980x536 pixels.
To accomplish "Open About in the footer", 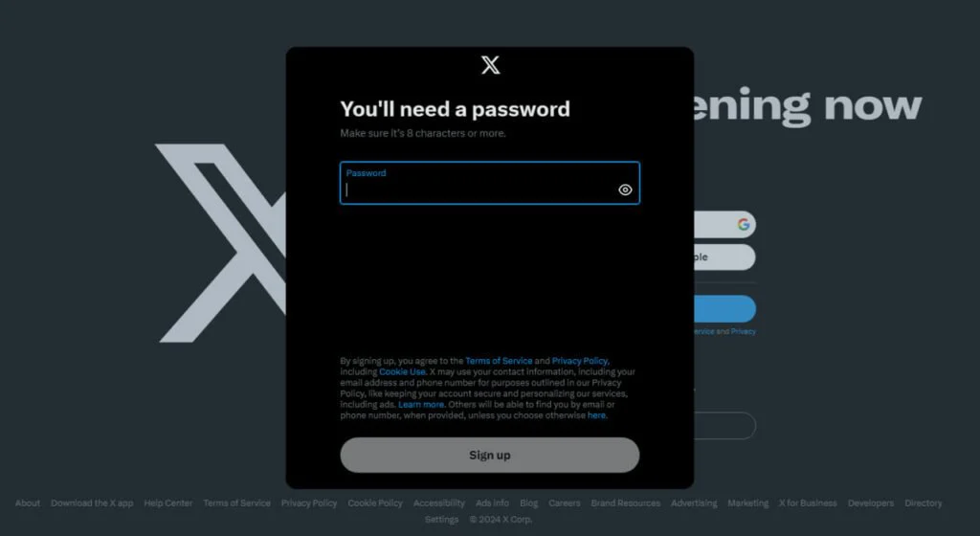I will coord(28,502).
